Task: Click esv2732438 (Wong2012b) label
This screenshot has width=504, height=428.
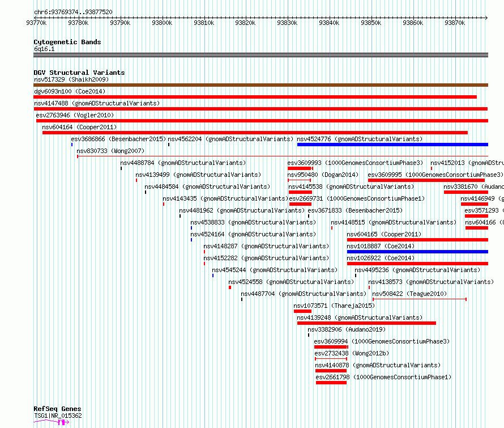Action: tap(352, 353)
